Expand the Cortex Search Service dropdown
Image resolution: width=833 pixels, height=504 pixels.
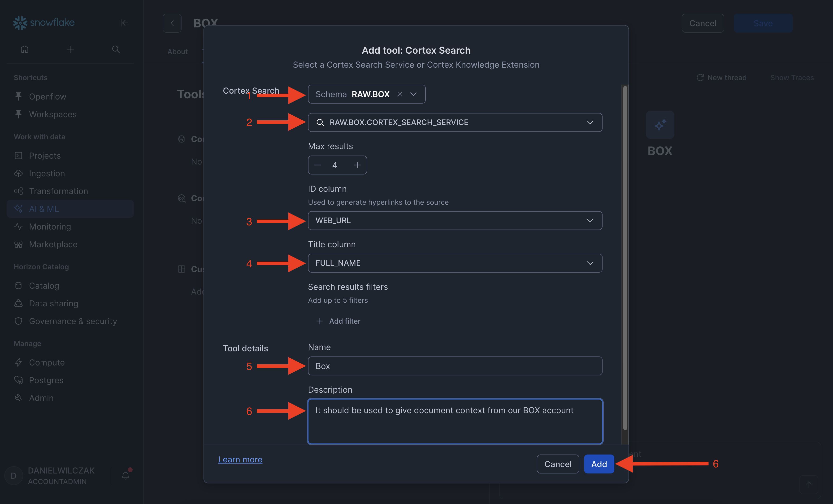point(590,122)
